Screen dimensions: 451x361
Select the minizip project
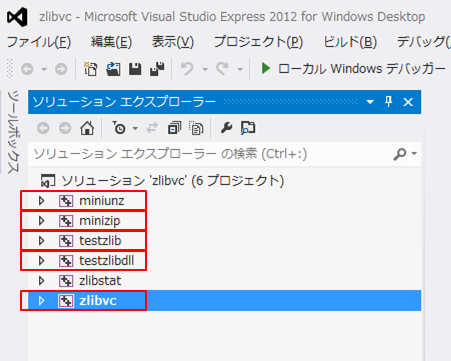(100, 221)
